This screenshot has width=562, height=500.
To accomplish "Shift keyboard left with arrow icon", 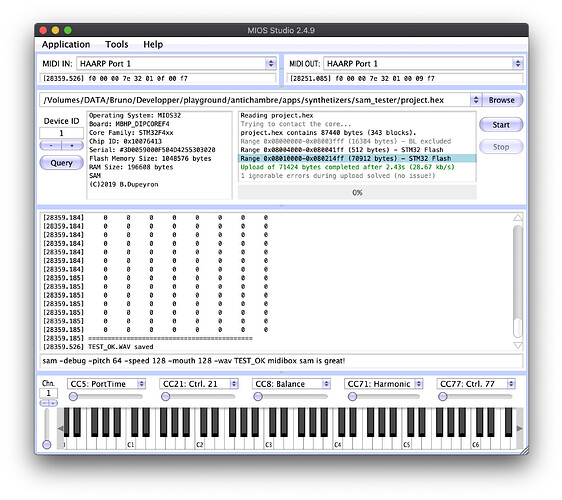I will click(60, 428).
